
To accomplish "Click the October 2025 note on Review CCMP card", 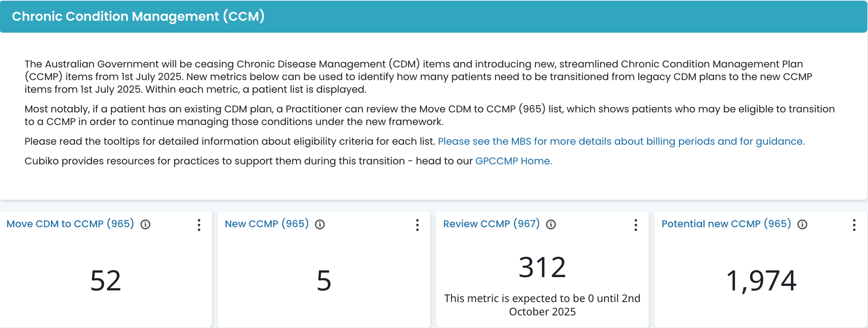I will [542, 305].
